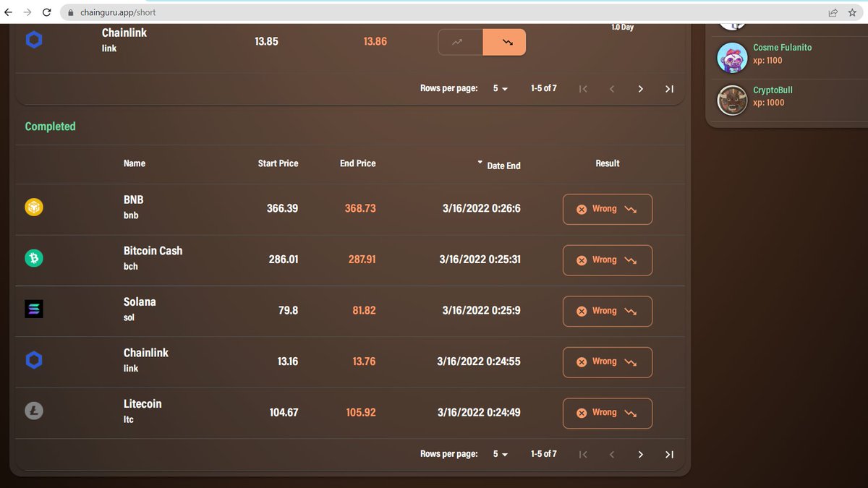Open upper Rows per page dropdown
Screen dimensions: 868x488
(x=501, y=88)
